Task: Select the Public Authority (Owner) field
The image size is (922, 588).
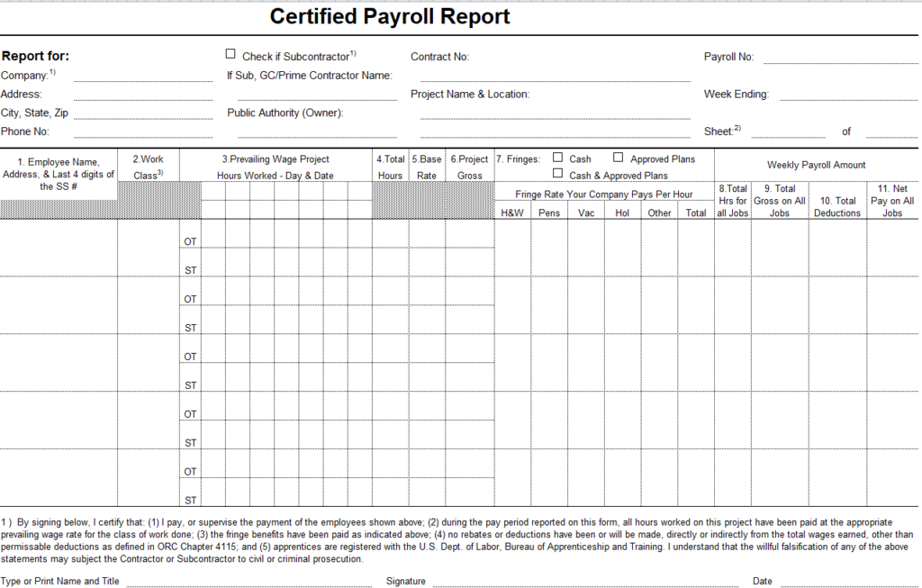Action: coord(316,131)
